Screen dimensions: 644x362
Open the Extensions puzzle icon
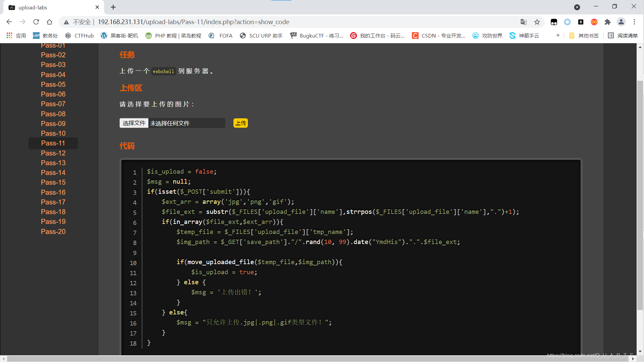click(607, 22)
